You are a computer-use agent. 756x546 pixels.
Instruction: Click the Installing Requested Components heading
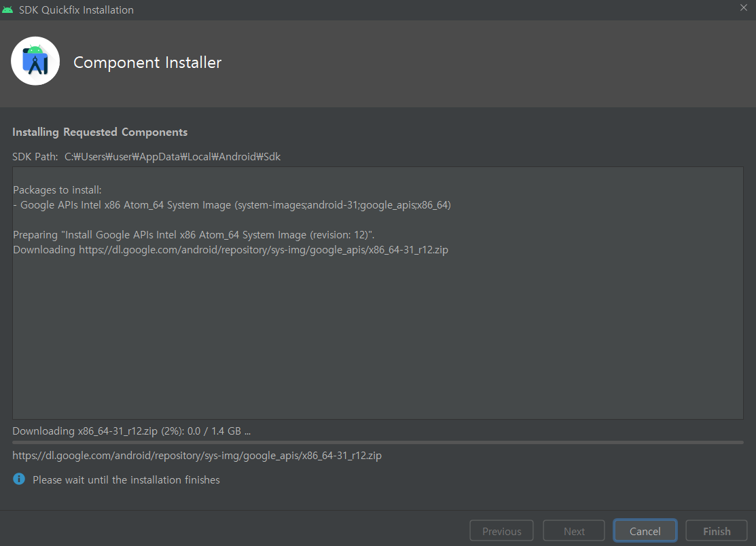[x=100, y=132]
